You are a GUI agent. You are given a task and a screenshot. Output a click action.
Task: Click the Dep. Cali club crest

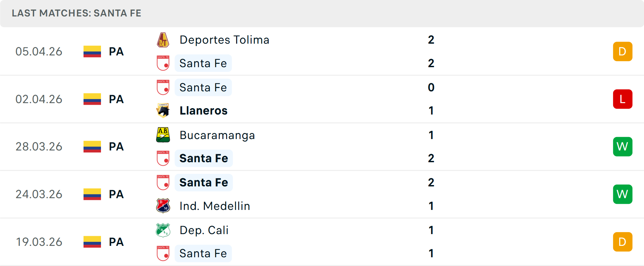click(163, 230)
